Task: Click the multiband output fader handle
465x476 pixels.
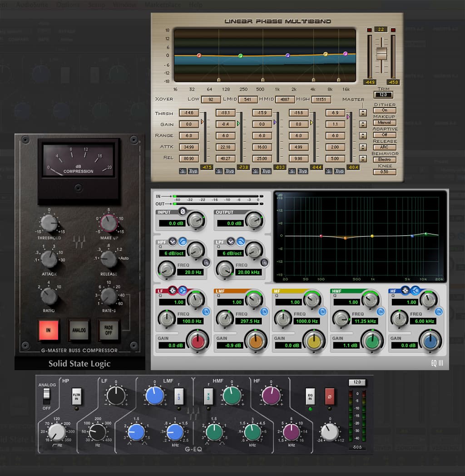Action: (381, 54)
